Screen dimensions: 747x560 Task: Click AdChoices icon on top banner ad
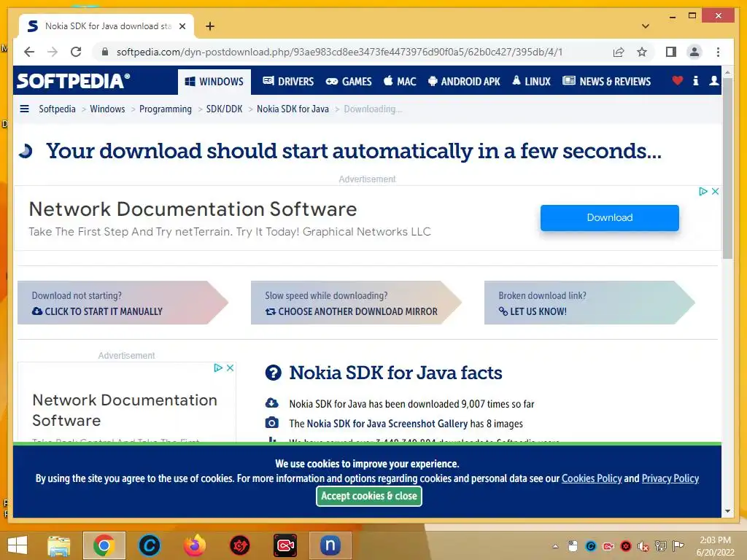pos(703,192)
